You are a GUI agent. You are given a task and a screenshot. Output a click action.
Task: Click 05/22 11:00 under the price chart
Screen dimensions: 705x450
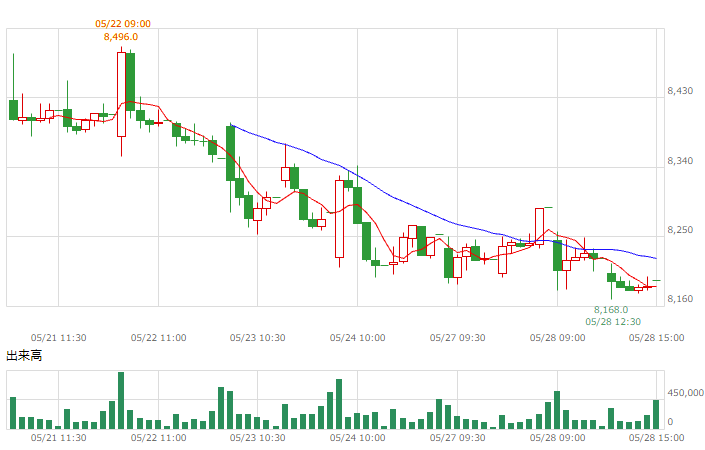point(158,338)
